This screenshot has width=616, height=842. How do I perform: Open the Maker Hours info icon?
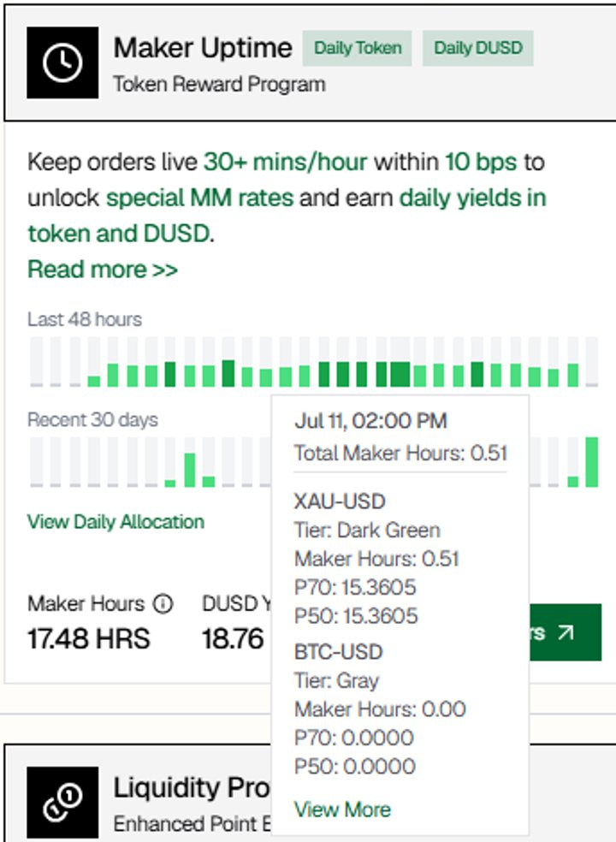[163, 604]
